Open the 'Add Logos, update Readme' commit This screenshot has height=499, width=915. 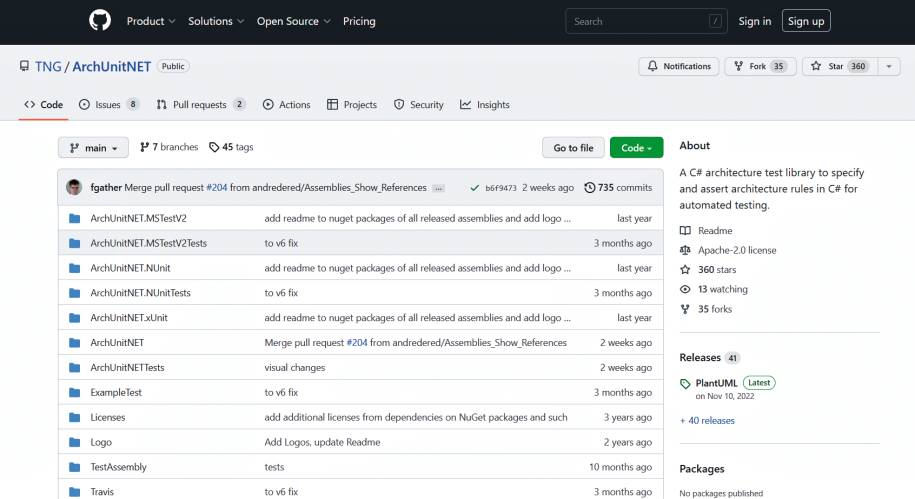322,442
